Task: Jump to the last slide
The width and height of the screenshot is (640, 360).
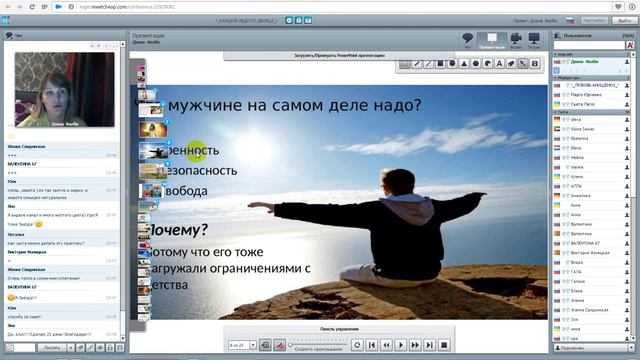Action: click(429, 345)
